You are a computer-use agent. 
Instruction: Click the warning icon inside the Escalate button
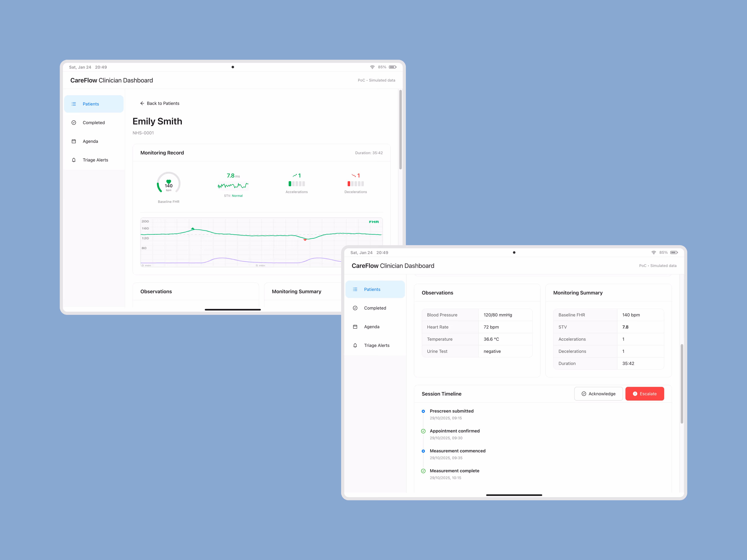(x=635, y=394)
